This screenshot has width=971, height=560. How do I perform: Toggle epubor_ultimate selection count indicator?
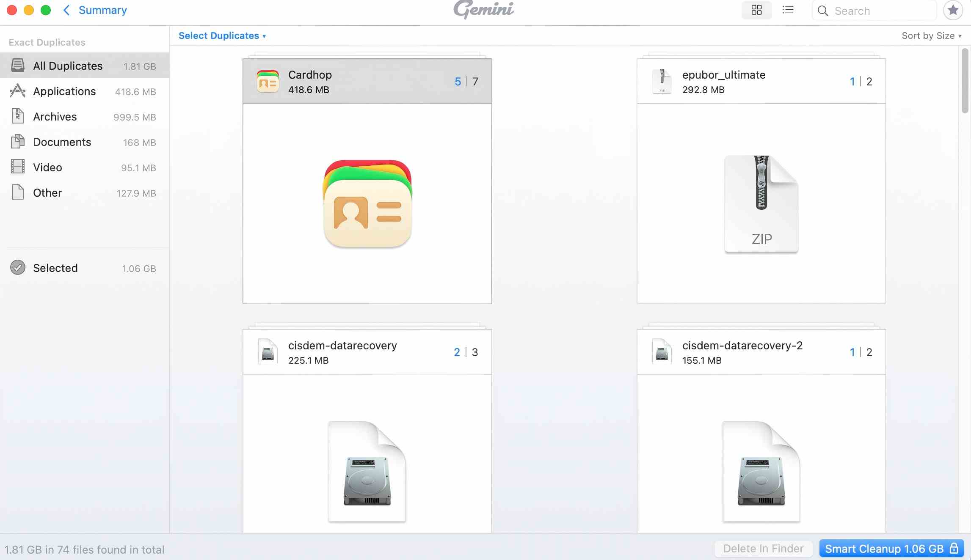click(861, 81)
